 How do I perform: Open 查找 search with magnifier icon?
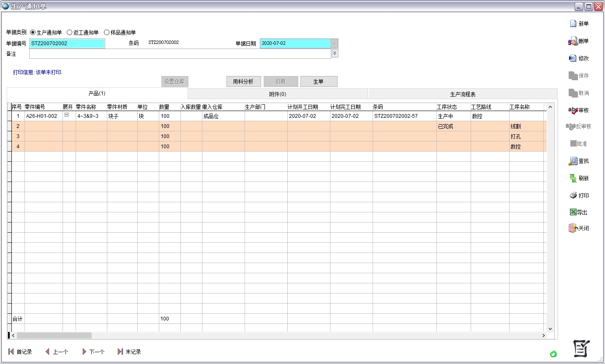pyautogui.click(x=573, y=161)
